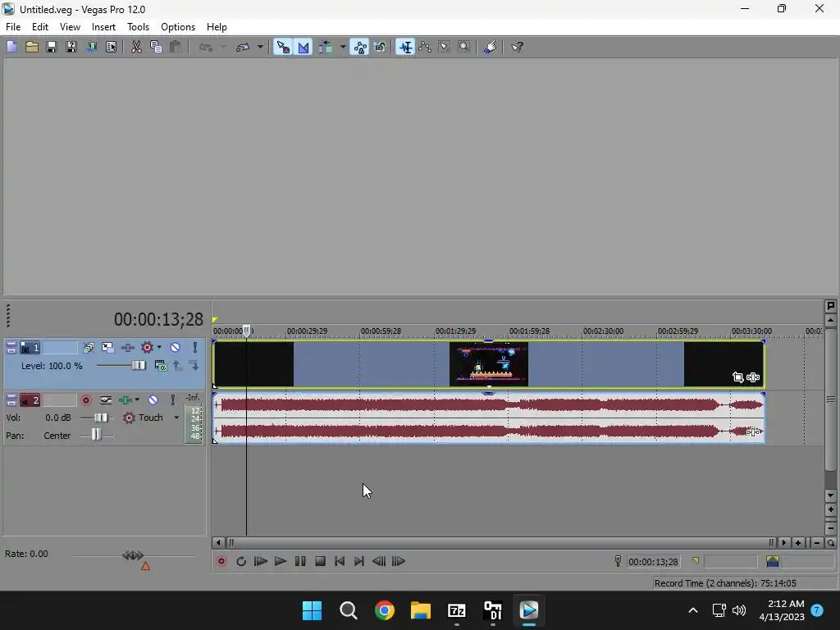Screen dimensions: 840x630
Task: Click the video event thumbnail on timeline
Action: pos(489,364)
